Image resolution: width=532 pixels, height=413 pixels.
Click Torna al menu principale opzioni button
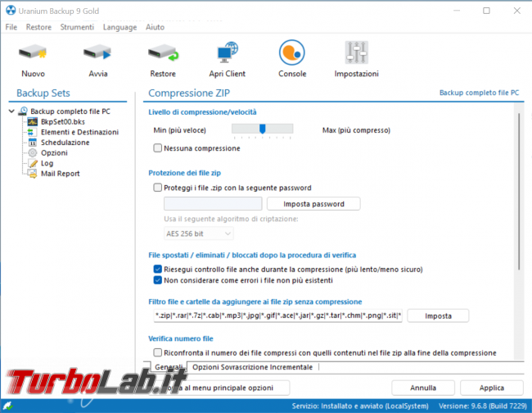point(219,388)
